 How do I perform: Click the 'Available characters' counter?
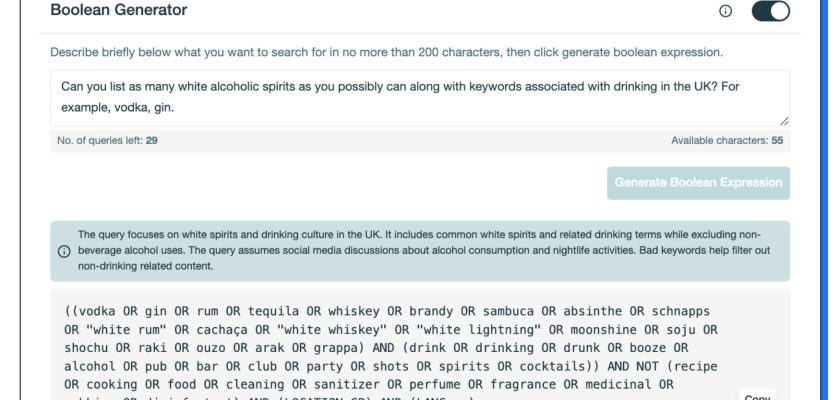pyautogui.click(x=718, y=141)
